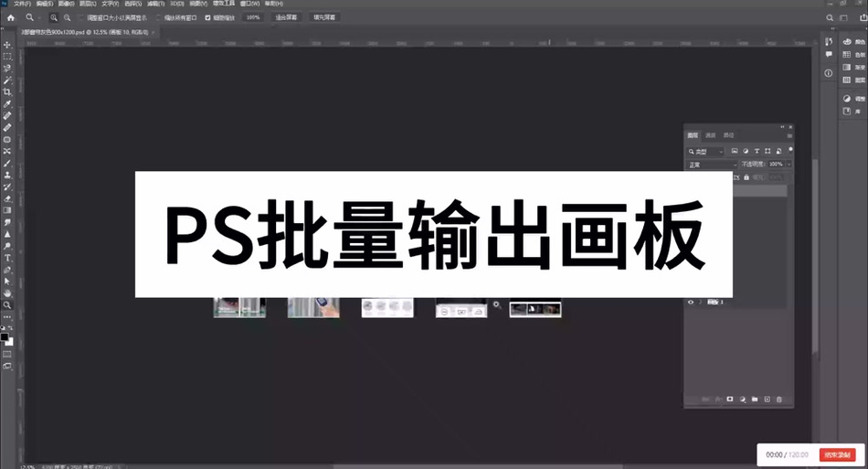Check the resize windows to fit checkbox

click(81, 17)
